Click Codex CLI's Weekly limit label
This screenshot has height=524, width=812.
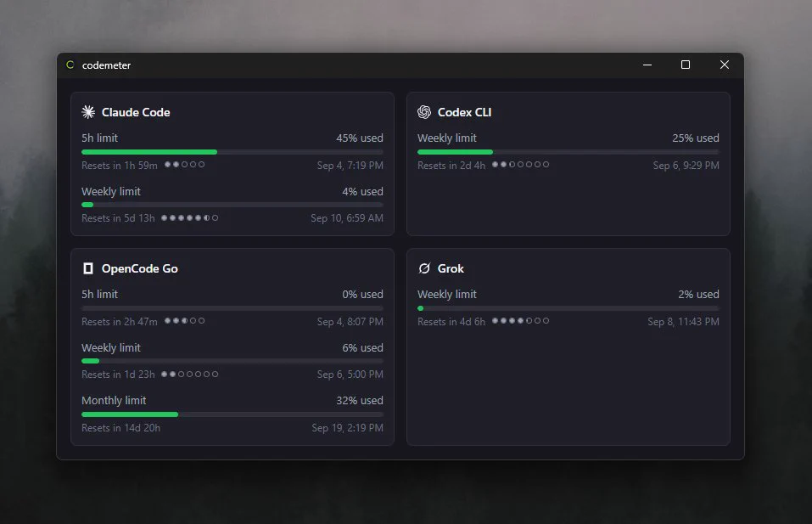(x=447, y=138)
